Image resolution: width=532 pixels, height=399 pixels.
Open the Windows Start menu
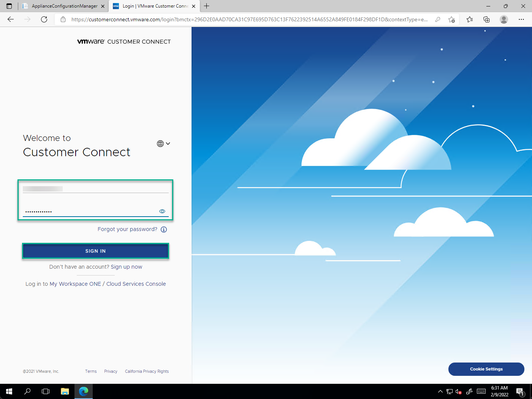pos(9,391)
